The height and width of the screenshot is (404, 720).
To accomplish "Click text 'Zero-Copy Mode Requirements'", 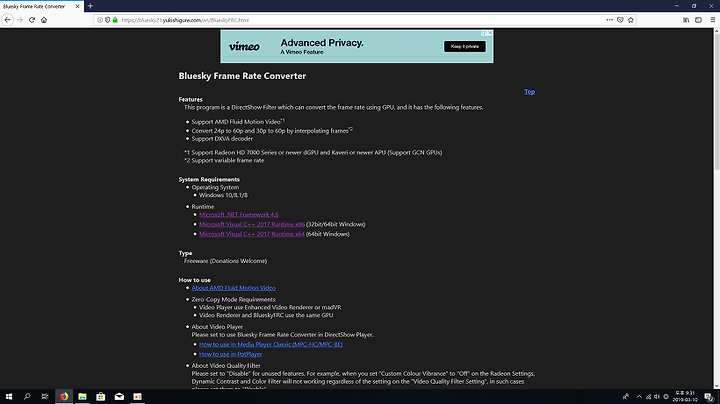I will coord(233,299).
